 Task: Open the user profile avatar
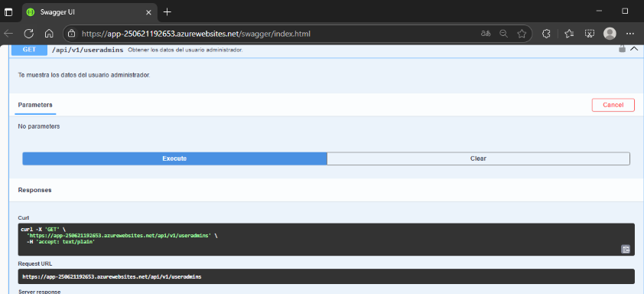coord(610,34)
